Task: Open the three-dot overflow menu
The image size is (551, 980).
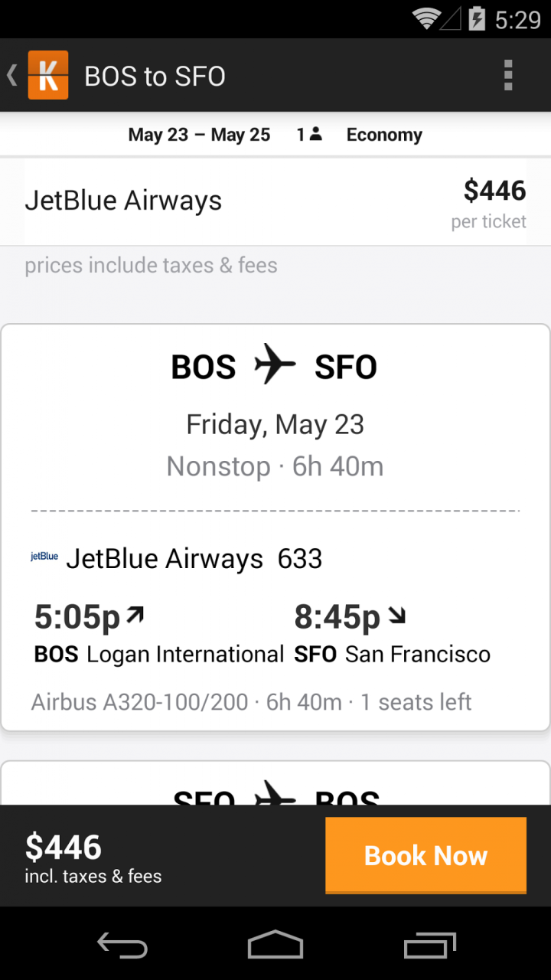Action: coord(507,75)
